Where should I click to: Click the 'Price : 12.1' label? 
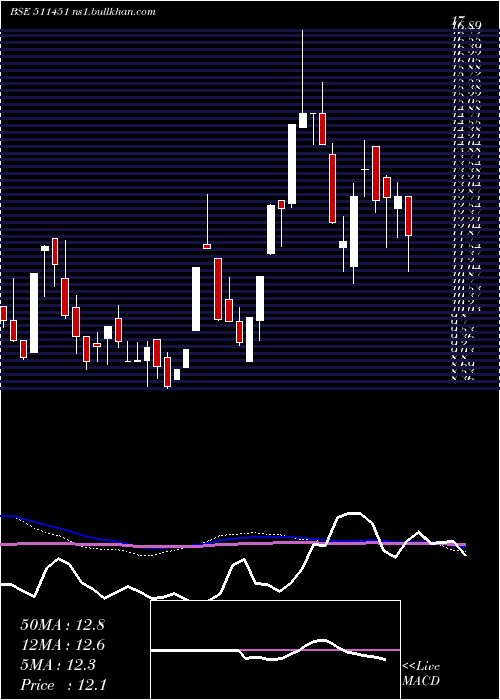coord(62,685)
